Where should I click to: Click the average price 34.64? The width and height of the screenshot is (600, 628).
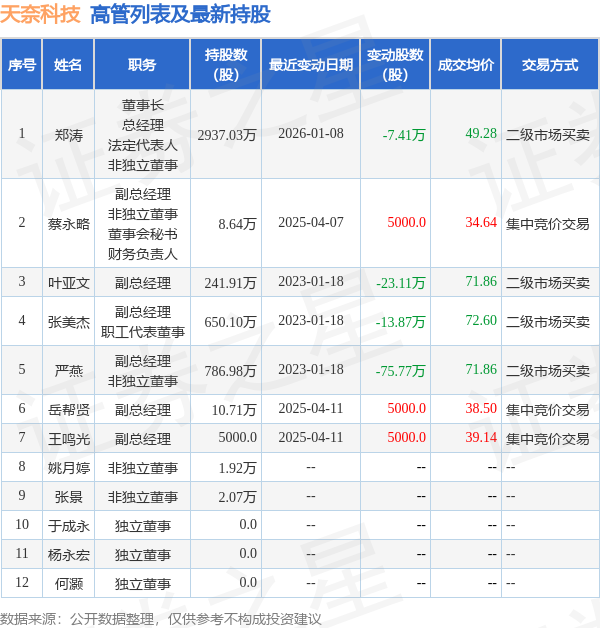(x=481, y=222)
